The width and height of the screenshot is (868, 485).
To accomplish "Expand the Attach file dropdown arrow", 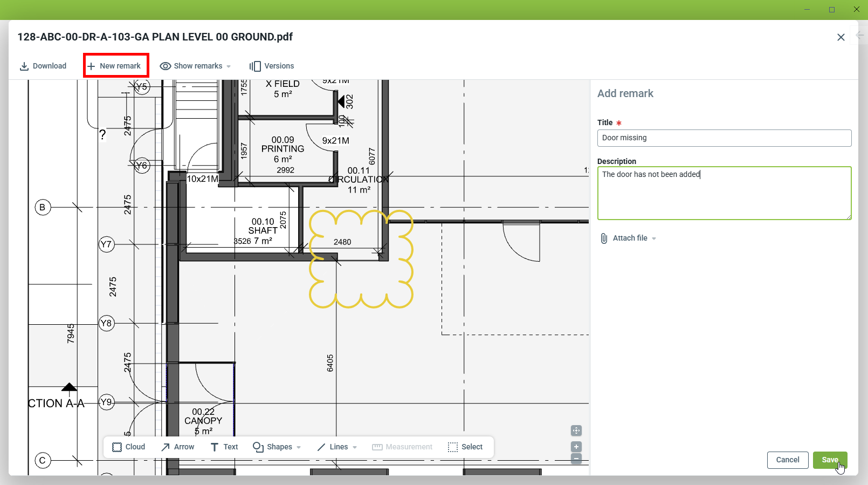I will click(654, 238).
